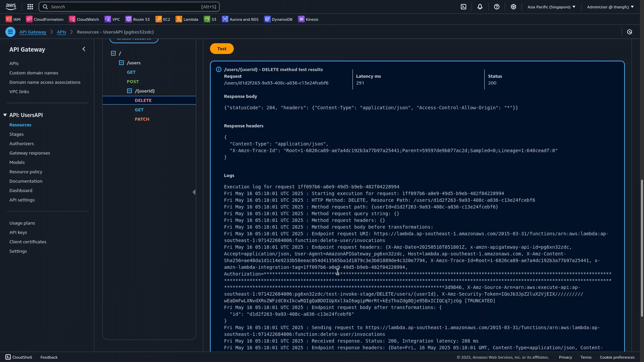644x362 pixels.
Task: Open Dashboard in sidebar
Action: click(x=21, y=190)
